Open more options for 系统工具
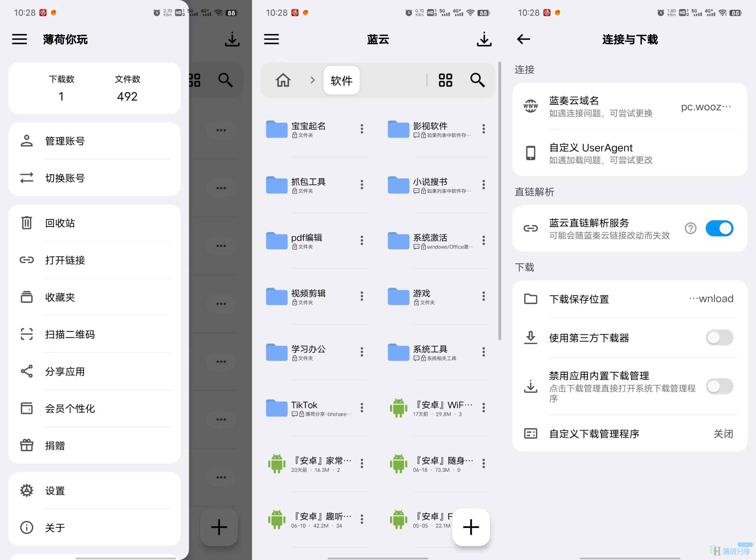This screenshot has height=560, width=756. point(483,352)
